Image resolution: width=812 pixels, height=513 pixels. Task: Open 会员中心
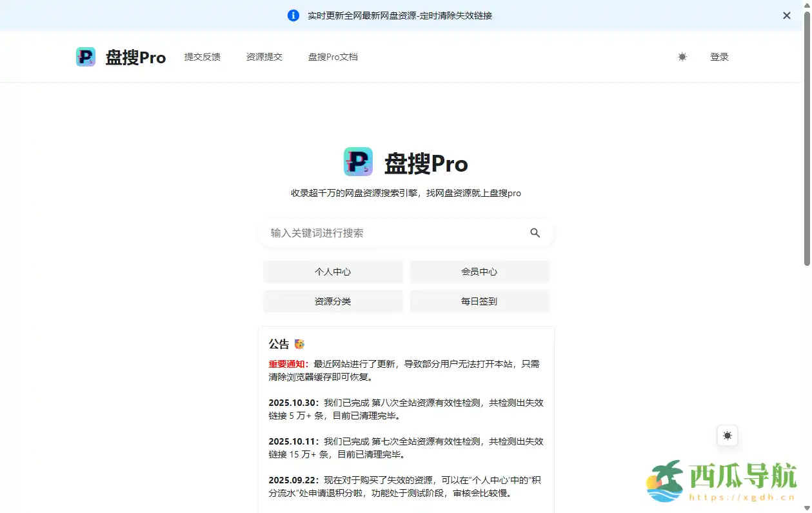pyautogui.click(x=479, y=272)
